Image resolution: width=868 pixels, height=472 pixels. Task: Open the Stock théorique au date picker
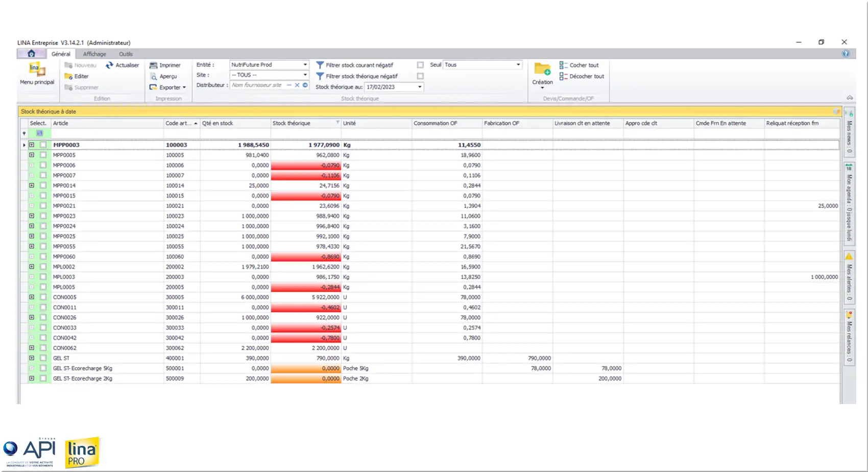point(420,87)
